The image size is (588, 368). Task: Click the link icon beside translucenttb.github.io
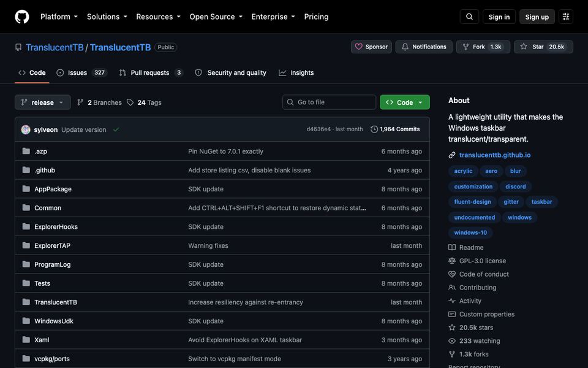(x=452, y=155)
